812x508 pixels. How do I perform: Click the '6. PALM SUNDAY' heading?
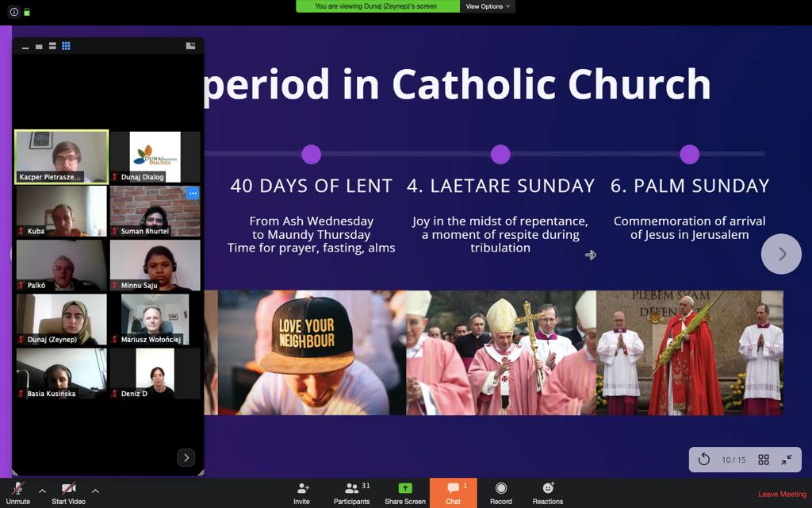coord(690,186)
